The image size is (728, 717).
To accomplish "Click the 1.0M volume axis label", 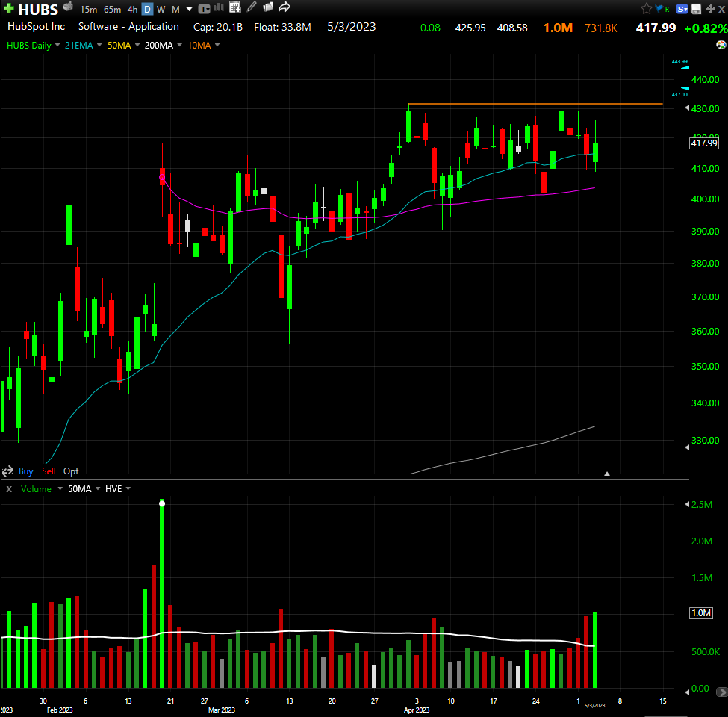I will [701, 613].
